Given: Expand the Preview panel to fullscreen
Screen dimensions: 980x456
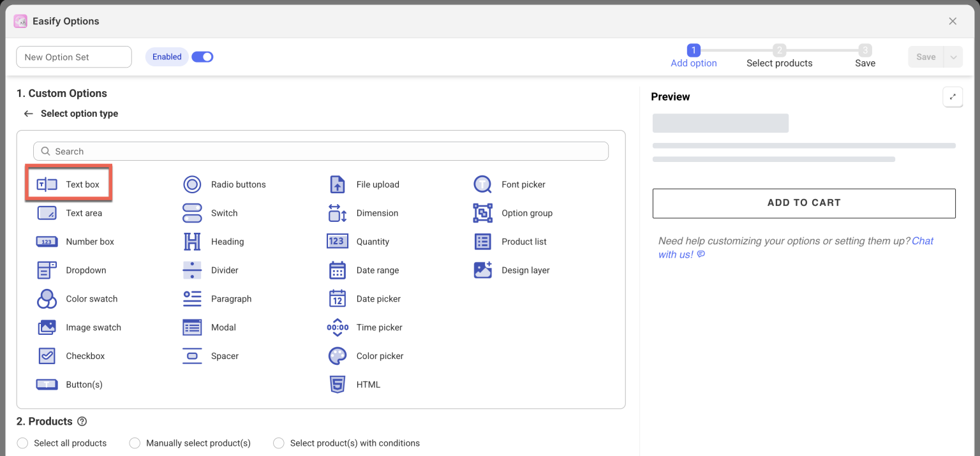Looking at the screenshot, I should tap(953, 97).
